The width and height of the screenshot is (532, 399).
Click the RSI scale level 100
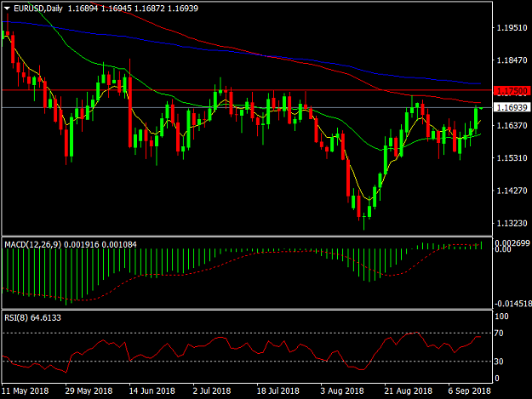(x=502, y=316)
